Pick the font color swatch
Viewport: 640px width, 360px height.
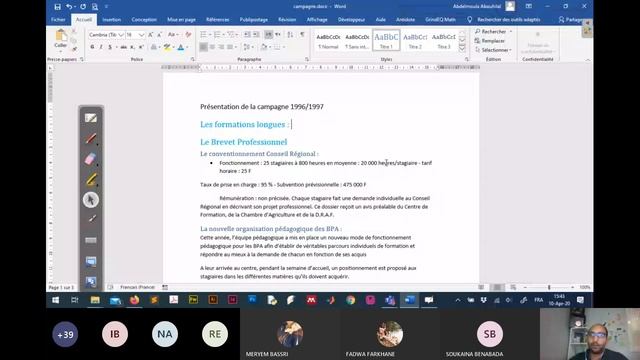[x=181, y=47]
